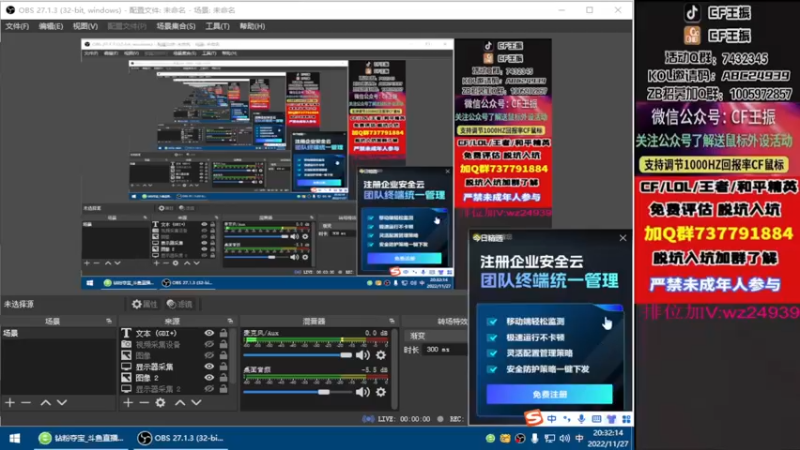
Task: Open Sogou skin shirt icon
Action: point(611,419)
